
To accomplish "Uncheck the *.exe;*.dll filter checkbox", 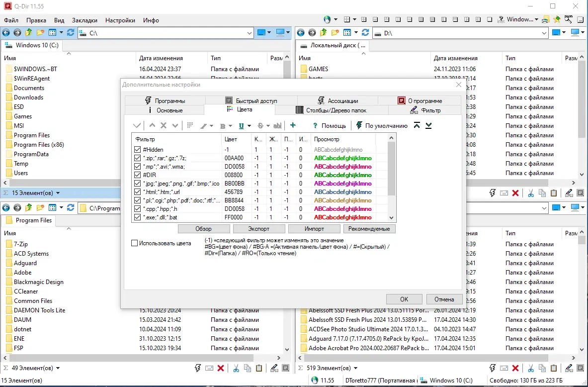I will click(x=138, y=217).
